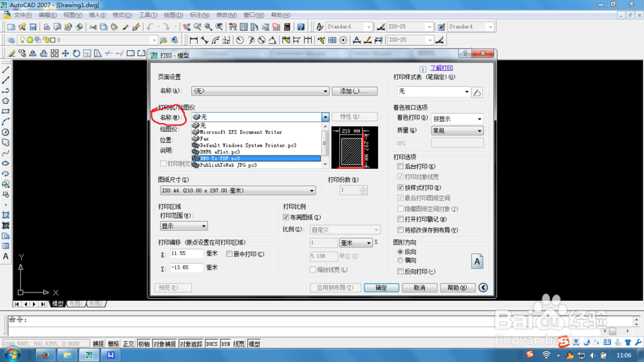This screenshot has height=362, width=644.
Task: Enable 反向打印 checkbox
Action: coord(401,272)
